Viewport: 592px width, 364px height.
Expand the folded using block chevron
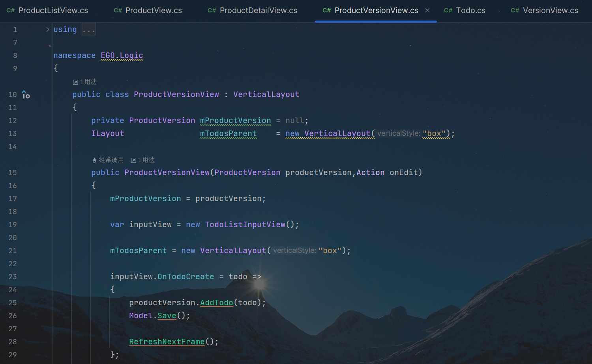click(47, 30)
